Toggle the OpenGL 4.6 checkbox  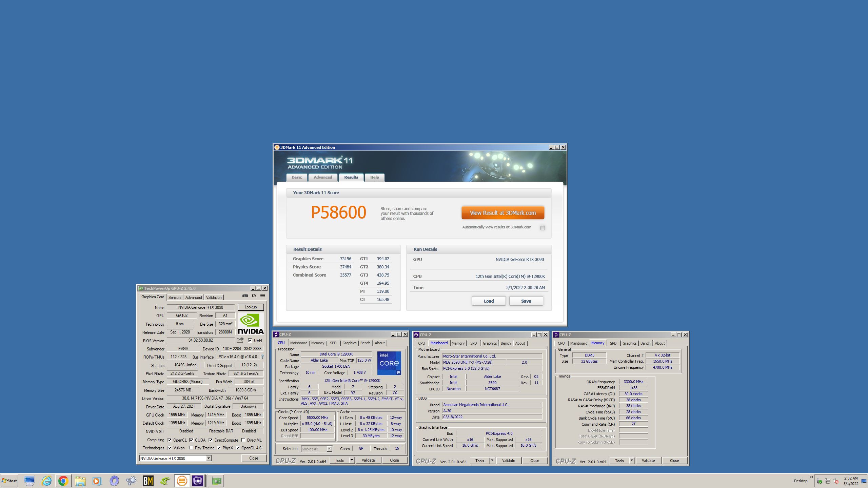pos(238,448)
